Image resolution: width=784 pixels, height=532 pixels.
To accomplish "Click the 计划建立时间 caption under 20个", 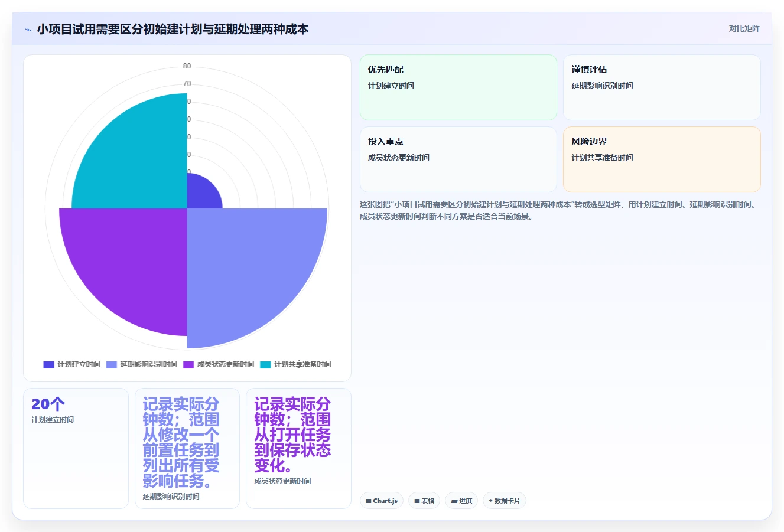I will point(53,420).
